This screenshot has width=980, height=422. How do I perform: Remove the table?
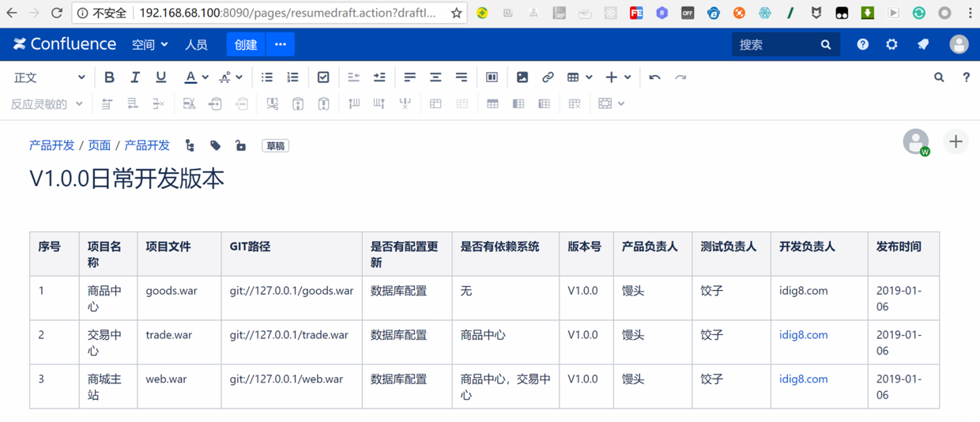[575, 104]
